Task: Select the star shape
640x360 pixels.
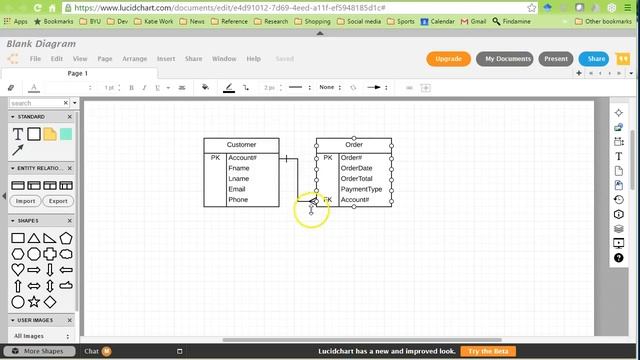Action: point(34,302)
